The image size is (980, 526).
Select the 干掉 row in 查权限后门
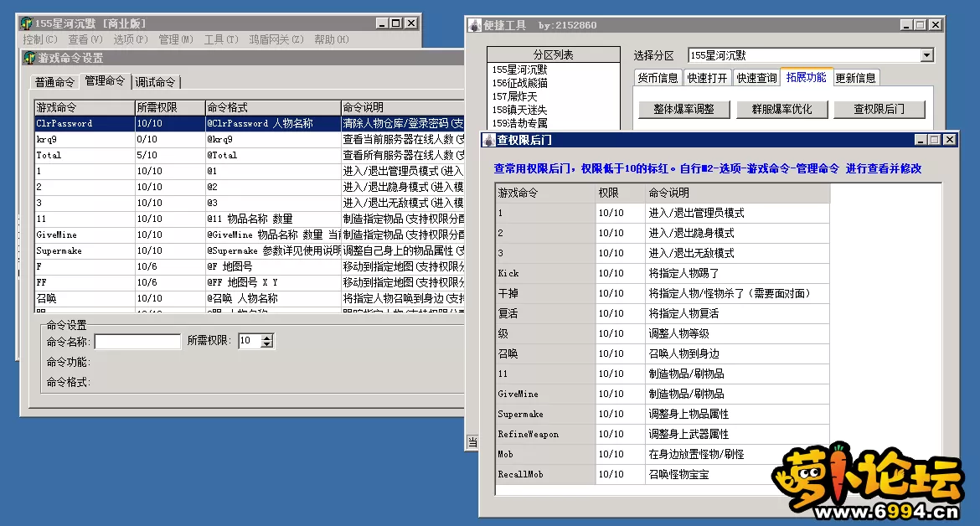click(x=663, y=293)
